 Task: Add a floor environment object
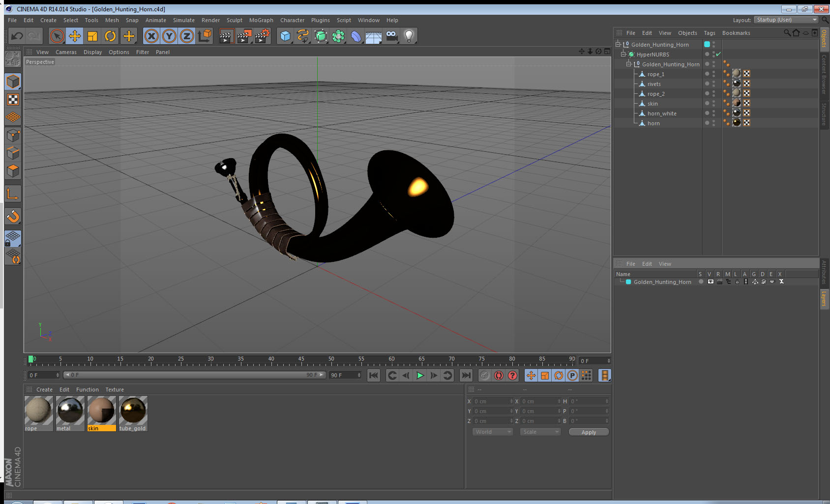coord(374,36)
